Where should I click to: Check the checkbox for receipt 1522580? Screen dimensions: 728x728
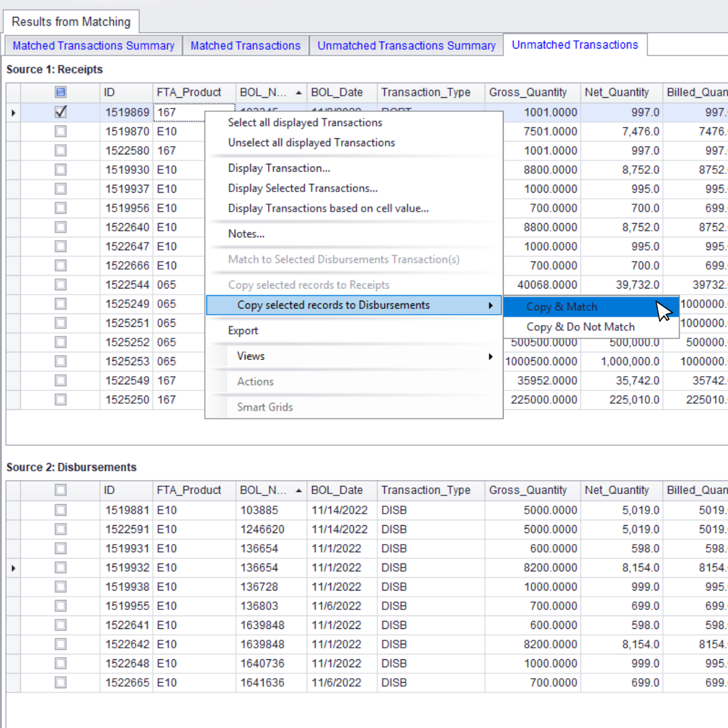60,150
